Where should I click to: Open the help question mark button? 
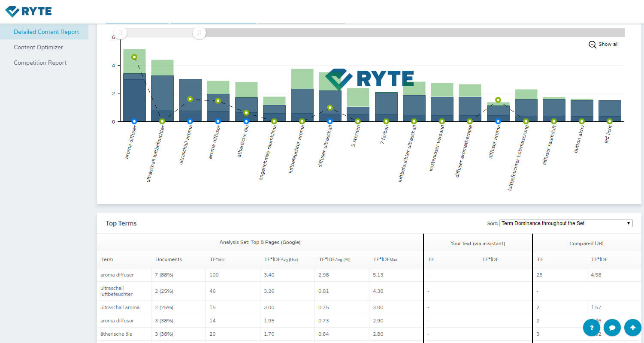pyautogui.click(x=592, y=328)
